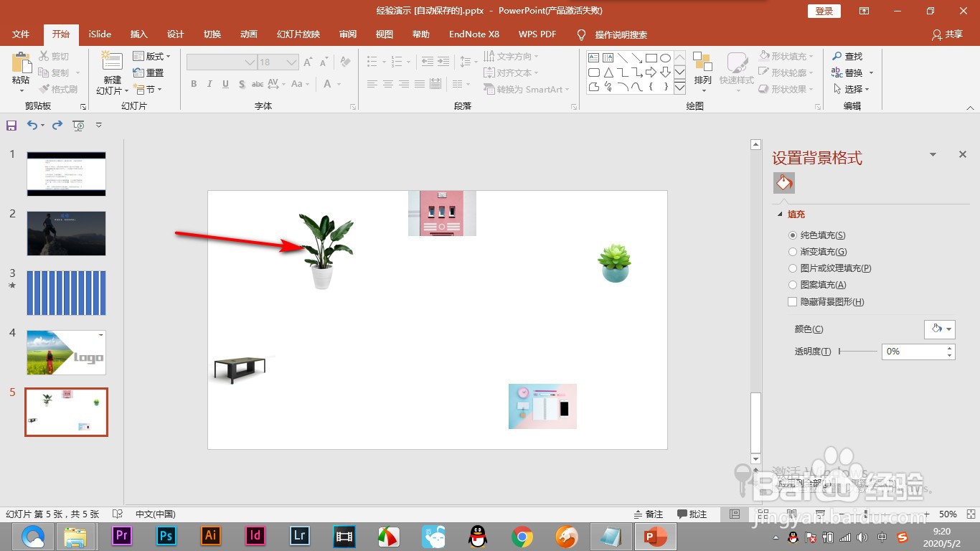980x551 pixels.
Task: Open Comments from the status bar
Action: [692, 514]
